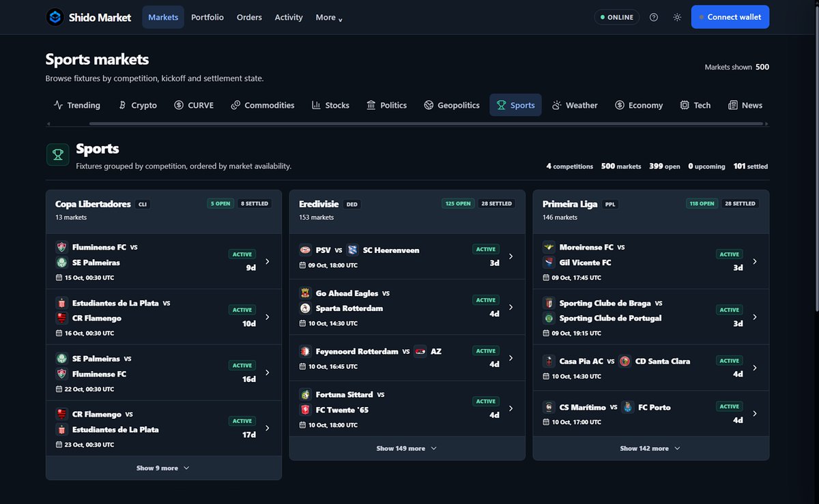The height and width of the screenshot is (504, 819).
Task: Click the category tabs horizontal scrollbar
Action: coord(426,123)
